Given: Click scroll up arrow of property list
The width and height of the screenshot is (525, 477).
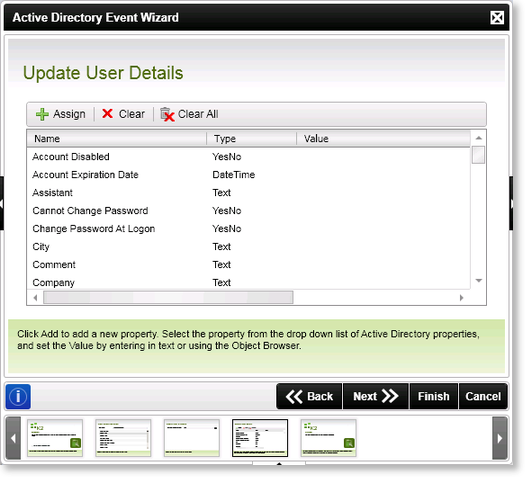Looking at the screenshot, I should click(478, 138).
